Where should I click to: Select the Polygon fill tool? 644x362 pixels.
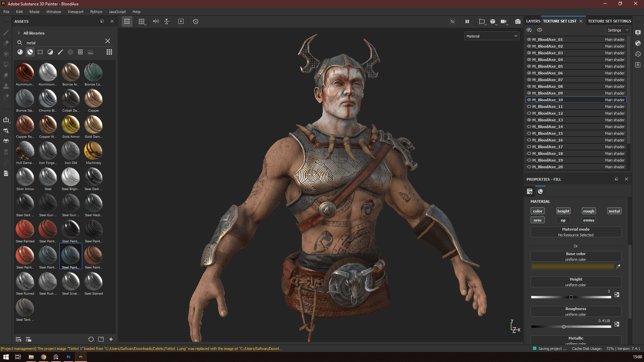(6, 65)
